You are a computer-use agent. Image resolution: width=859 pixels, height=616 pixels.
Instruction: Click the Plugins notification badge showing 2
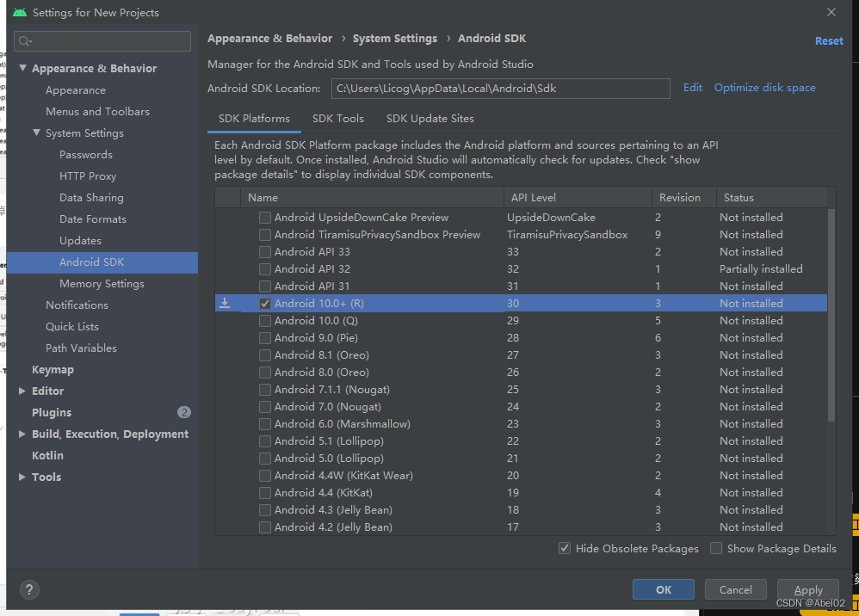click(184, 412)
